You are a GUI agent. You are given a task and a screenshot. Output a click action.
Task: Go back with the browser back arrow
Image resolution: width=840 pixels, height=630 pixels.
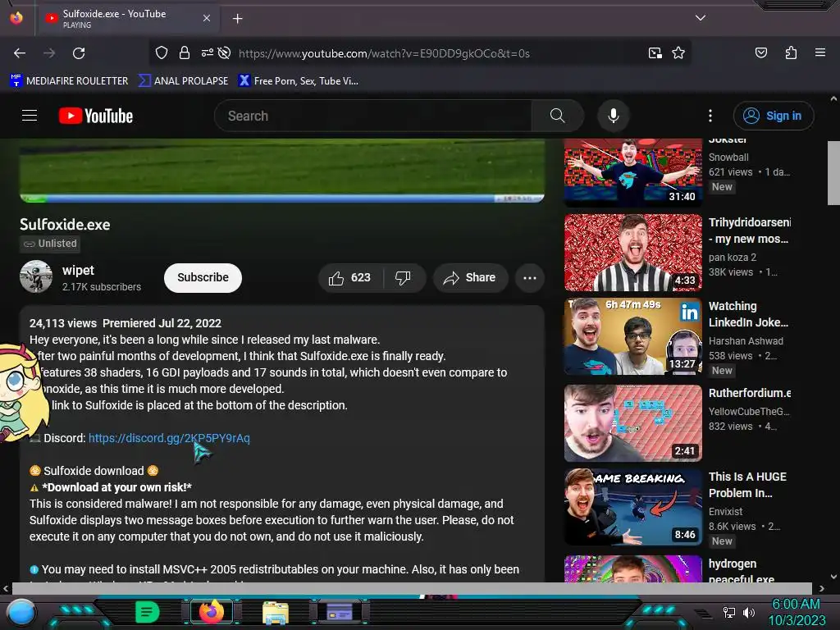pyautogui.click(x=20, y=53)
